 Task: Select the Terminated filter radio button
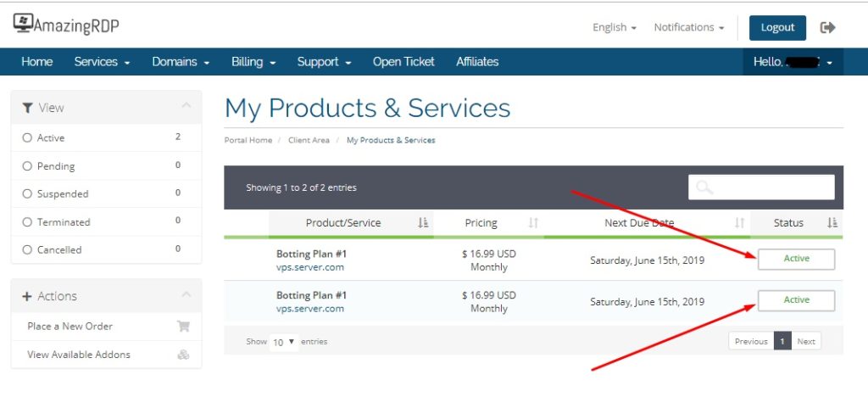(27, 222)
